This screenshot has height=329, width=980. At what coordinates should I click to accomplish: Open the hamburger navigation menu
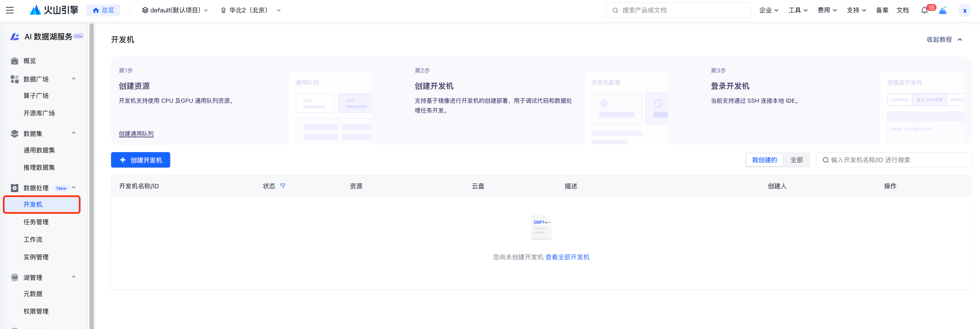[10, 10]
